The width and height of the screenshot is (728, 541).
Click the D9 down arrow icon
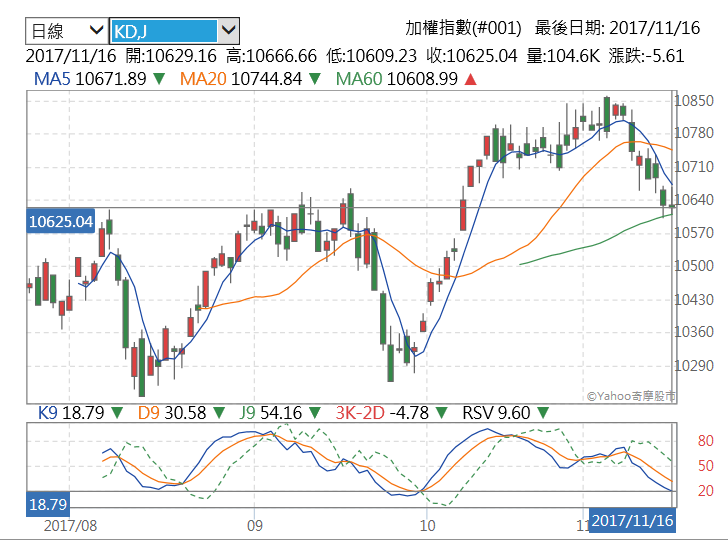[217, 412]
